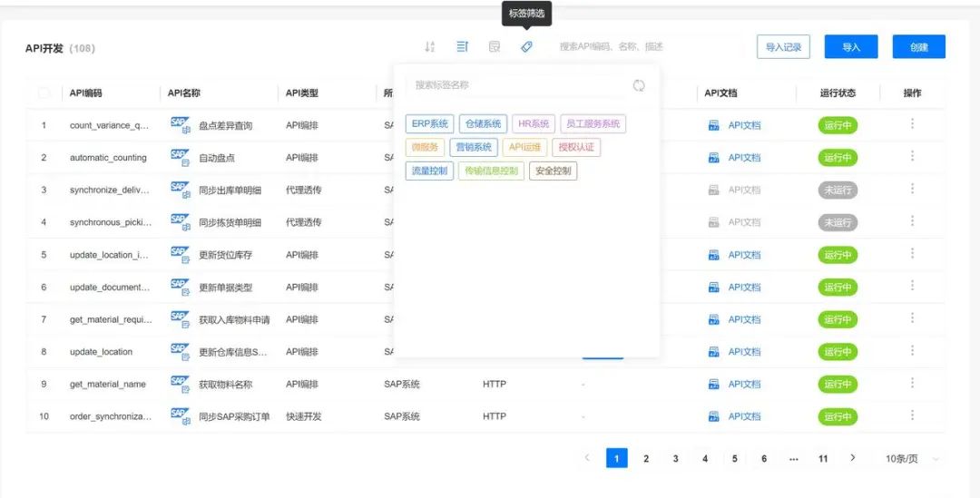Viewport: 980px width, 498px height.
Task: Click the 创建 button
Action: (918, 47)
